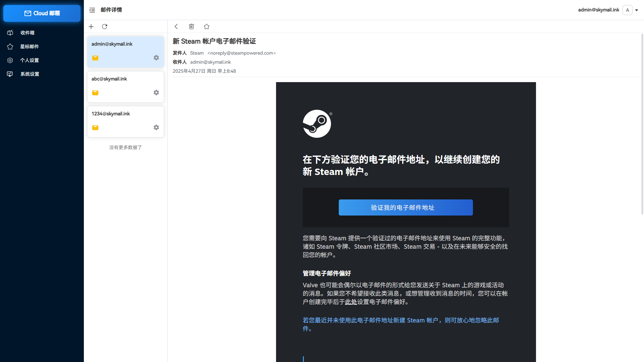Screen dimensions: 644x362
Task: Add a new mail account with the plus icon
Action: (91, 26)
